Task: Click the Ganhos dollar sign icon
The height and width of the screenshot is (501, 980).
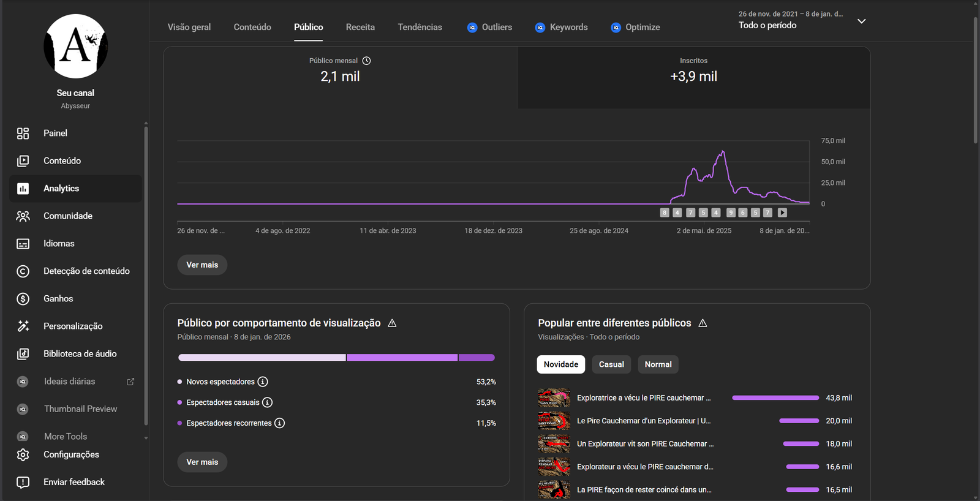Action: (23, 299)
